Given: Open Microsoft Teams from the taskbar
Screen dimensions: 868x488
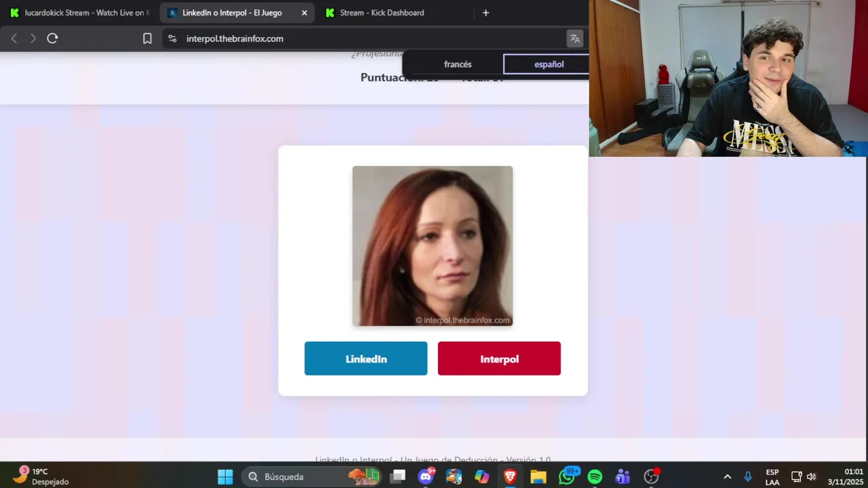Looking at the screenshot, I should 623,476.
